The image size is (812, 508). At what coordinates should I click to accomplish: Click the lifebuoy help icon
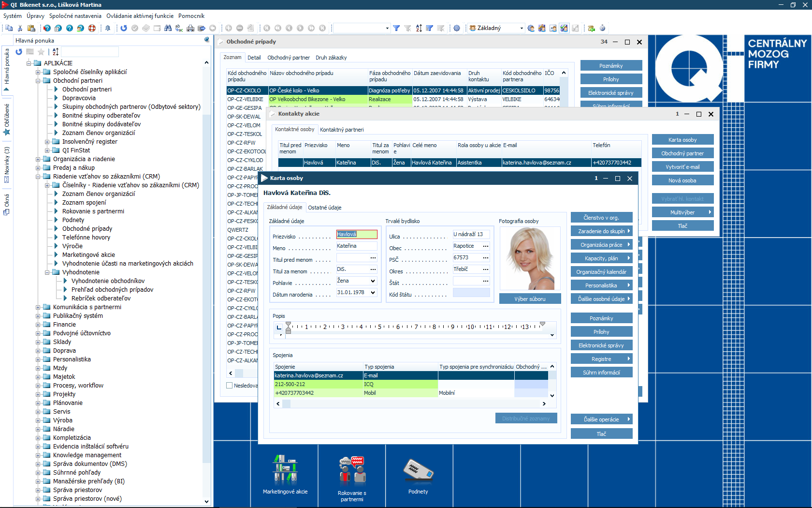92,28
